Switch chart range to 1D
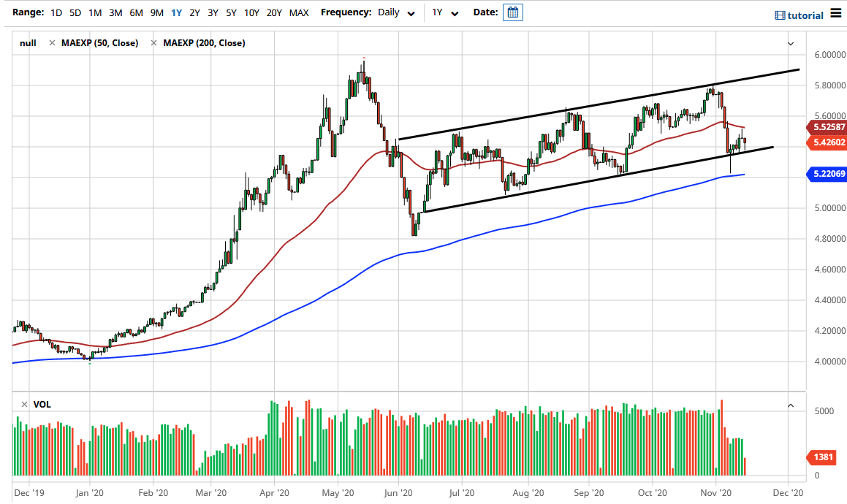Viewport: 847px width, 504px height. click(x=55, y=12)
